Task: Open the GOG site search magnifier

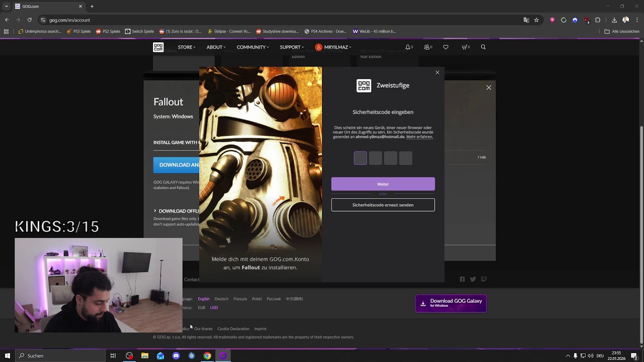Action: 484,47
